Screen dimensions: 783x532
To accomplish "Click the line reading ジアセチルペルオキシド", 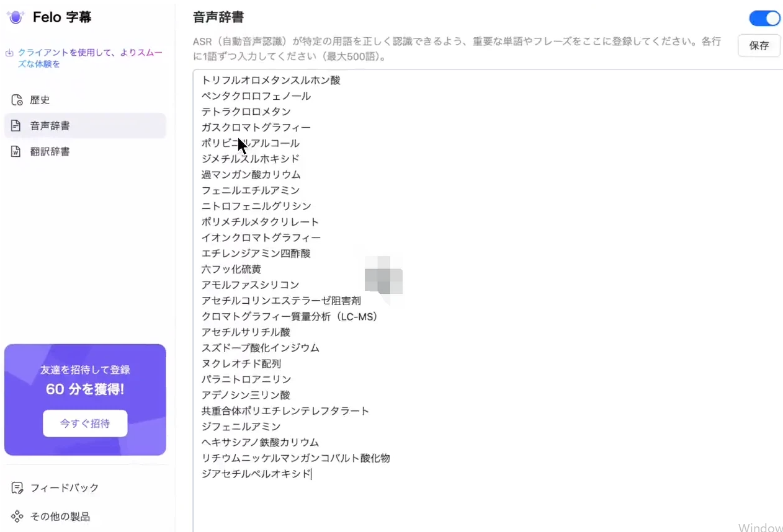I will coord(256,474).
